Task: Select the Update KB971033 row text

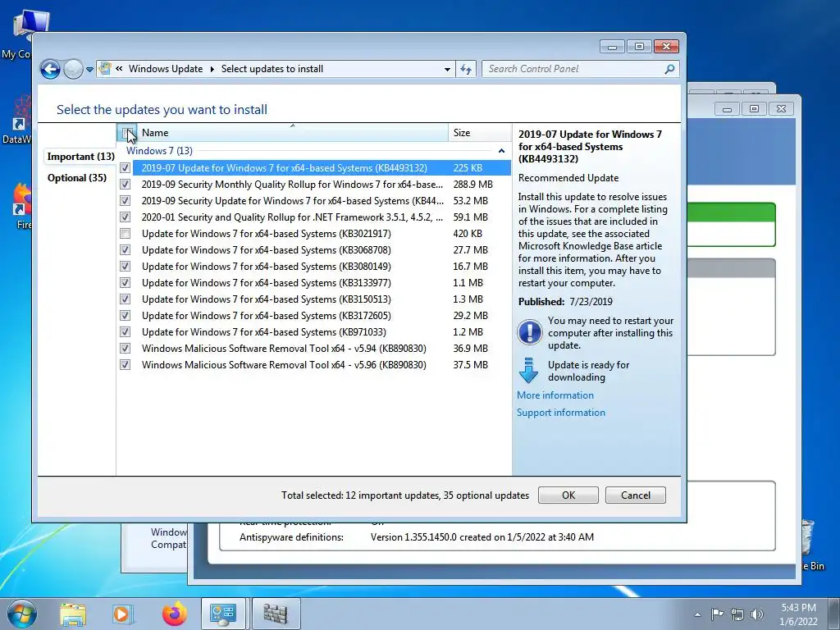Action: point(263,332)
